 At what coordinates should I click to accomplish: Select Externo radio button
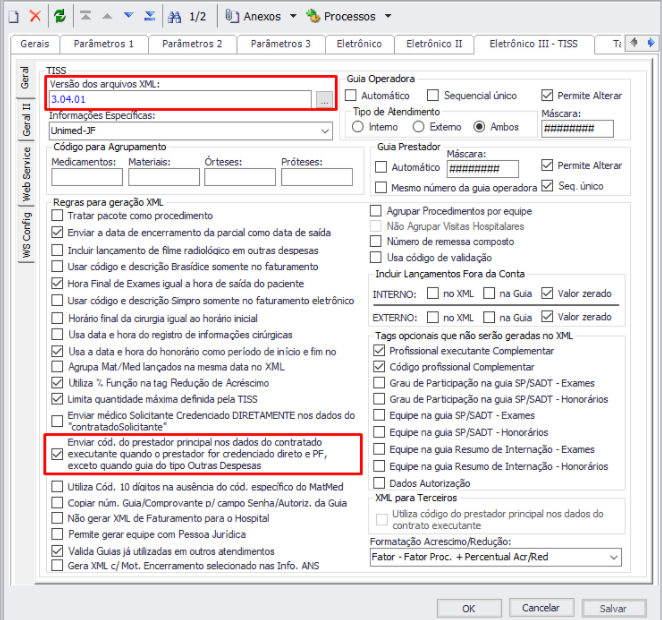[418, 127]
